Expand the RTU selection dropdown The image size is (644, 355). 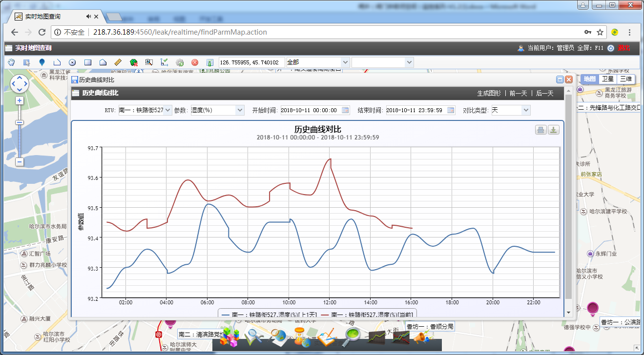[168, 110]
